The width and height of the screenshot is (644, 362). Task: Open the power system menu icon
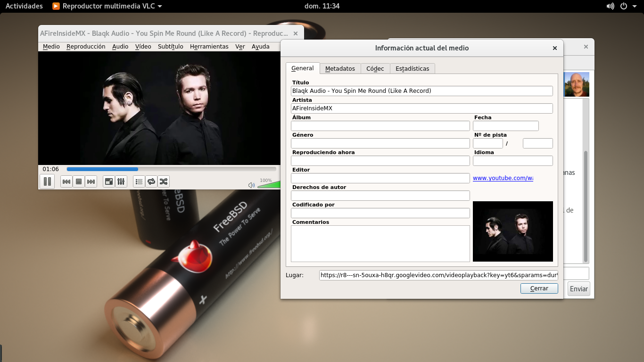(x=624, y=6)
